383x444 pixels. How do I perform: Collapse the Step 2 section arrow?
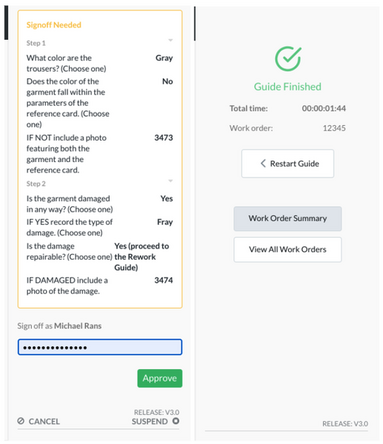coord(170,181)
